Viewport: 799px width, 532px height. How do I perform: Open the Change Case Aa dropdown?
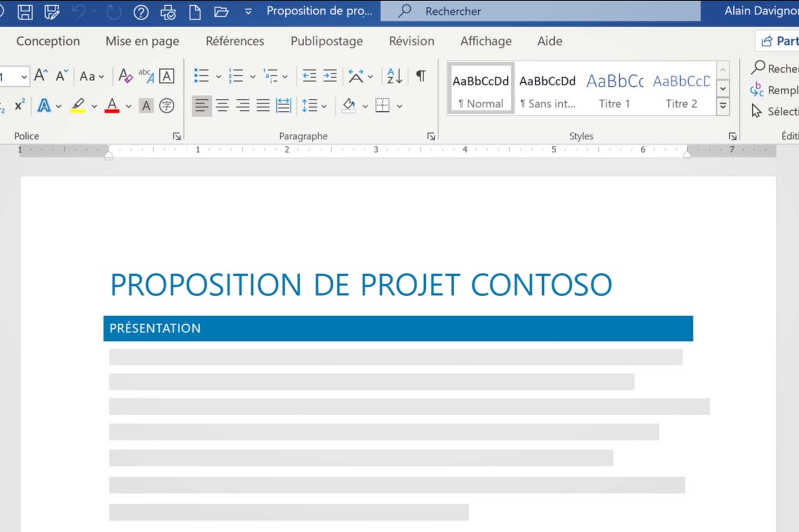click(x=92, y=76)
